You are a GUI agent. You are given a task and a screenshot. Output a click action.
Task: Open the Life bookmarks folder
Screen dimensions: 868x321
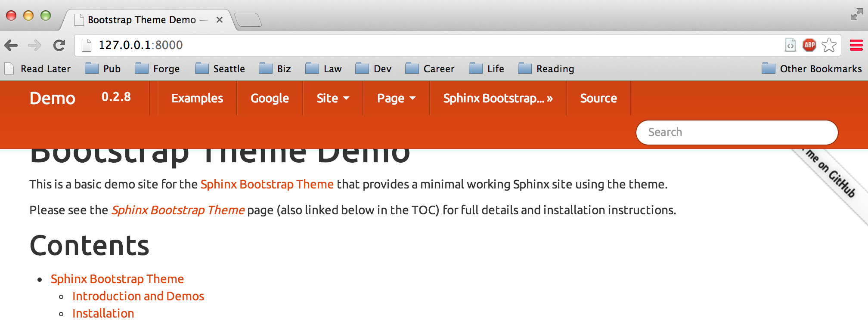487,69
